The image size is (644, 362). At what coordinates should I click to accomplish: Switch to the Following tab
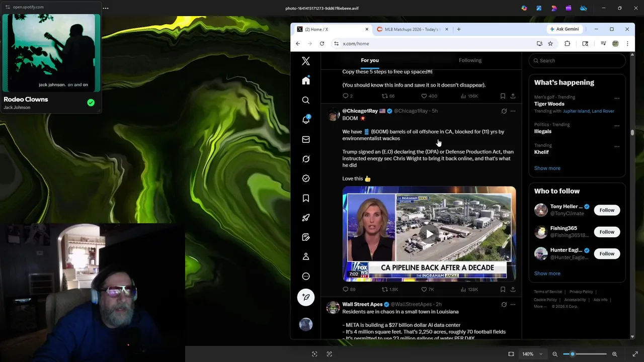pos(470,60)
